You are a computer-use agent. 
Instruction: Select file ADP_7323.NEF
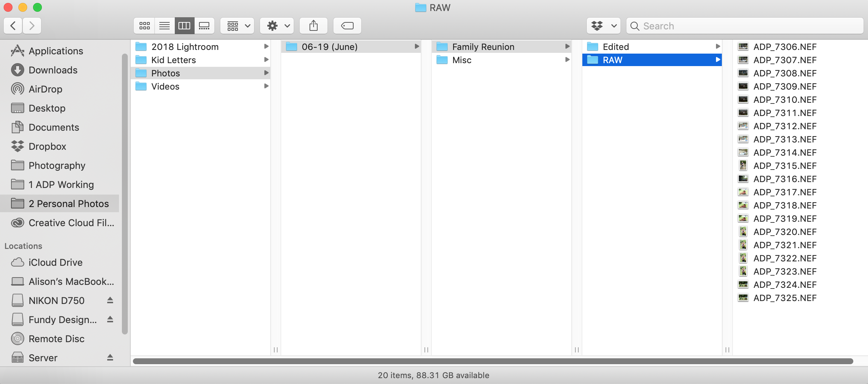coord(785,271)
